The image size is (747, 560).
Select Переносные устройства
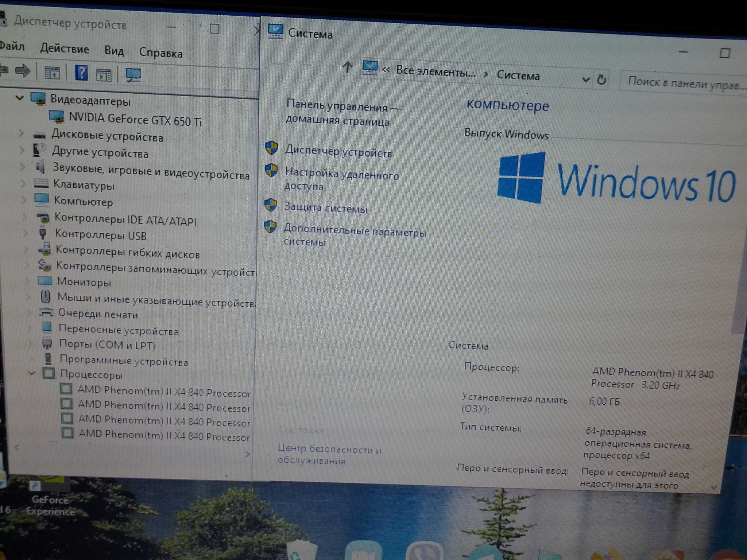(x=118, y=330)
